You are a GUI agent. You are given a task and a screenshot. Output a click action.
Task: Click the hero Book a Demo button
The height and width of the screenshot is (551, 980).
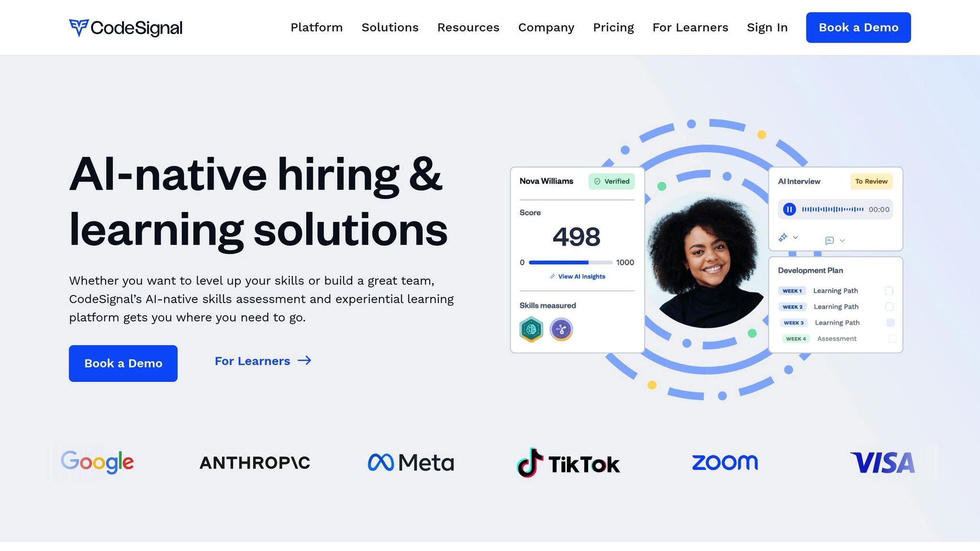coord(123,364)
